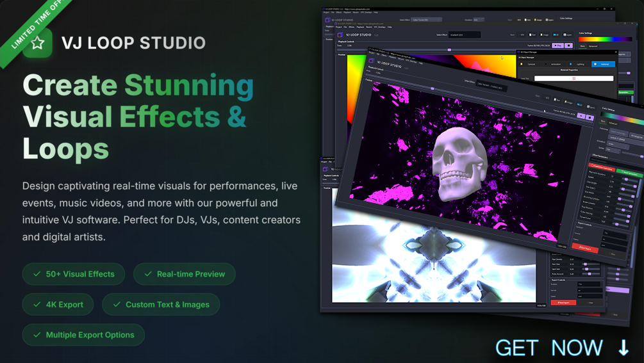The width and height of the screenshot is (644, 363).
Task: Open the Duration dropdown in back window
Action: tap(479, 20)
